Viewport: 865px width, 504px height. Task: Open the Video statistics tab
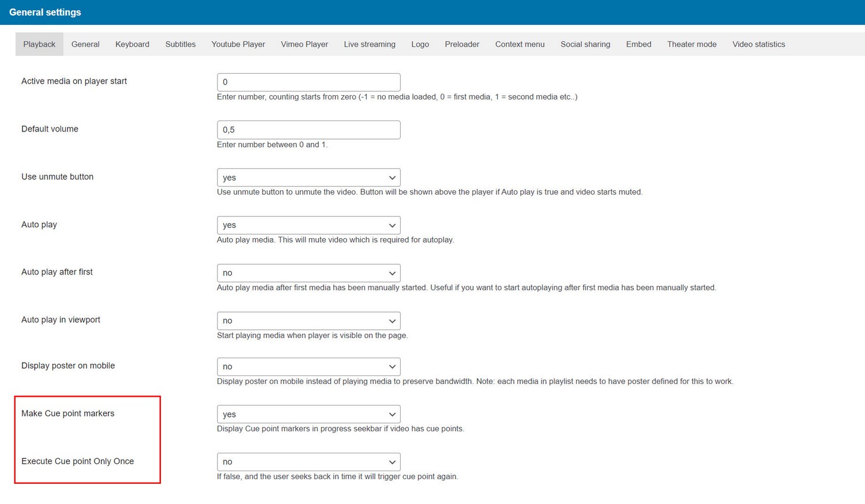click(758, 44)
